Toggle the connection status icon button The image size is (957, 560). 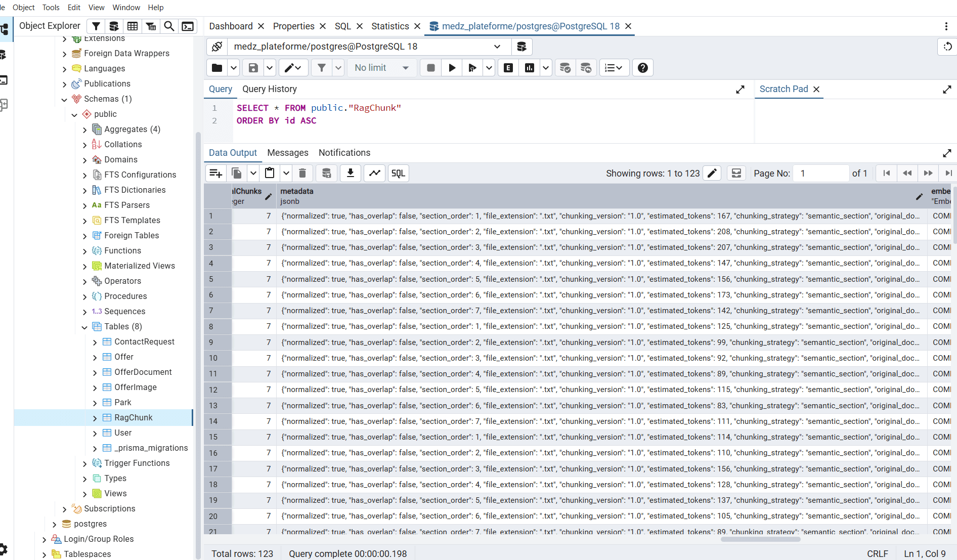(x=217, y=47)
